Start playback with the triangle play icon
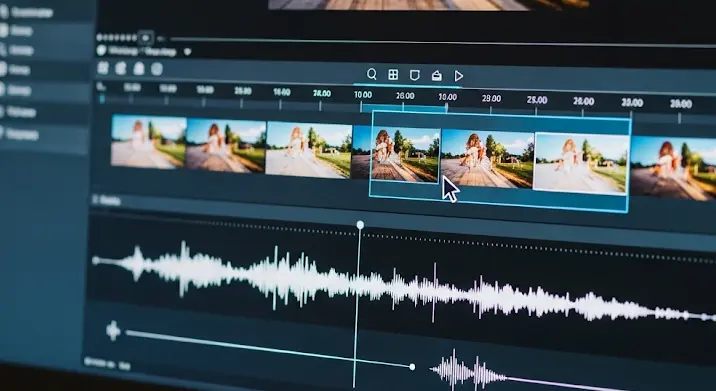 pos(458,76)
